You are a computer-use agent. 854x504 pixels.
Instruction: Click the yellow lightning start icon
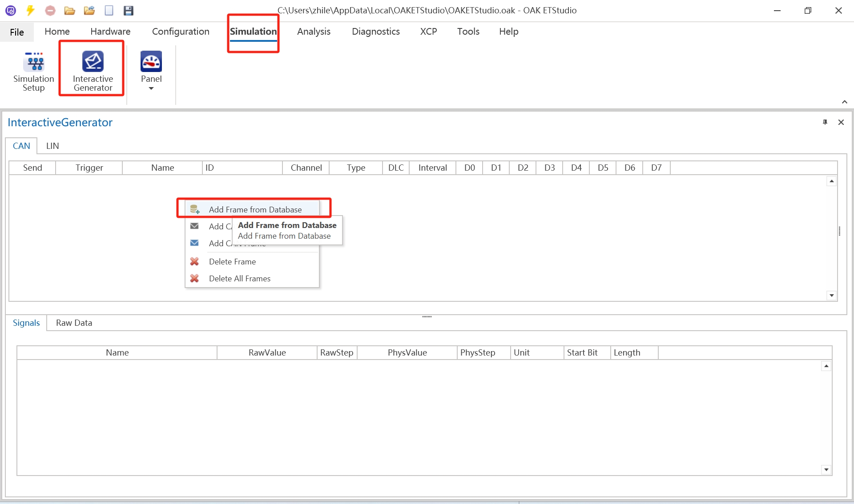(x=30, y=10)
